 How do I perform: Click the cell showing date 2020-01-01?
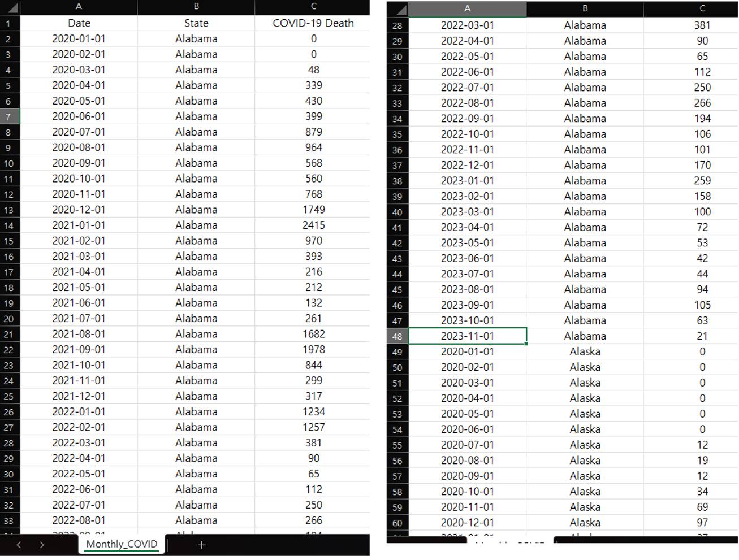point(79,38)
